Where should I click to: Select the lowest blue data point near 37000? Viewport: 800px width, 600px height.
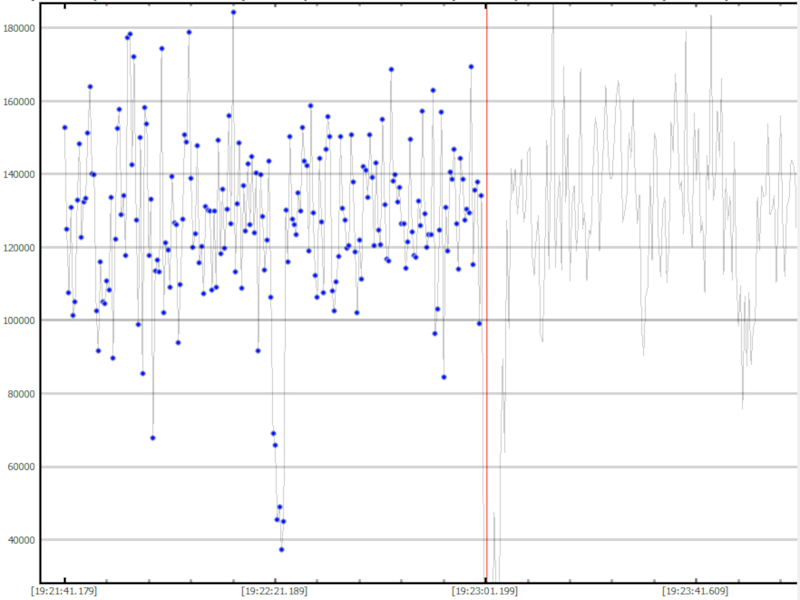click(281, 549)
